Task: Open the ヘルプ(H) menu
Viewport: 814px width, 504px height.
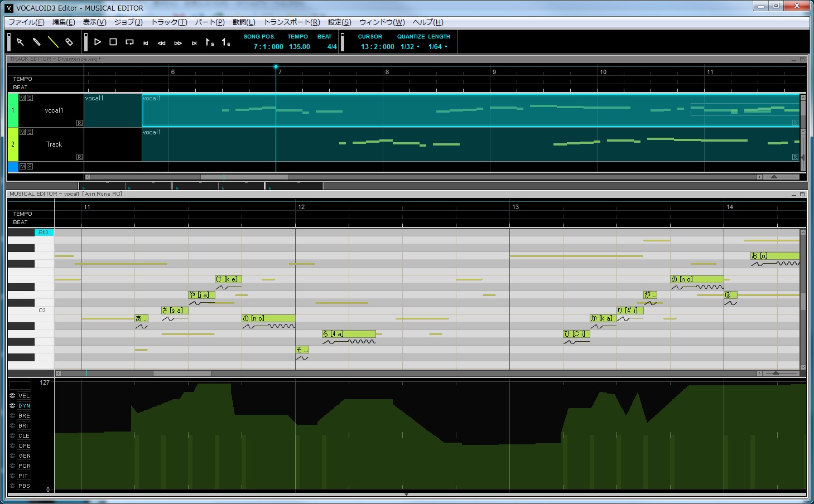Action: (428, 22)
